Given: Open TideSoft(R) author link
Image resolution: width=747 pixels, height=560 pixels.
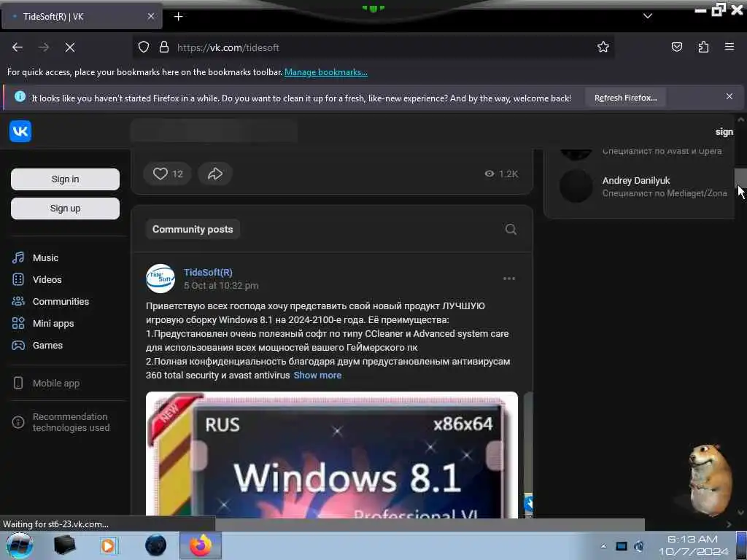Looking at the screenshot, I should pyautogui.click(x=208, y=273).
